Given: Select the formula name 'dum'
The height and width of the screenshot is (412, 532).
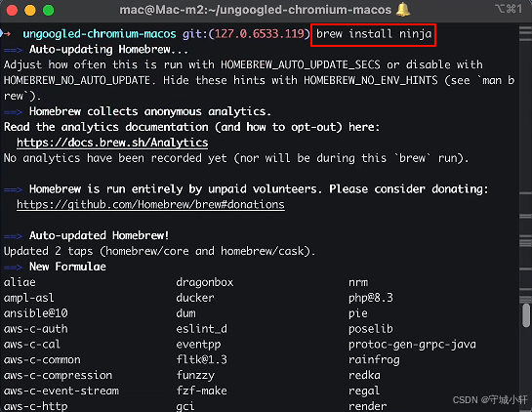Looking at the screenshot, I should pos(185,313).
